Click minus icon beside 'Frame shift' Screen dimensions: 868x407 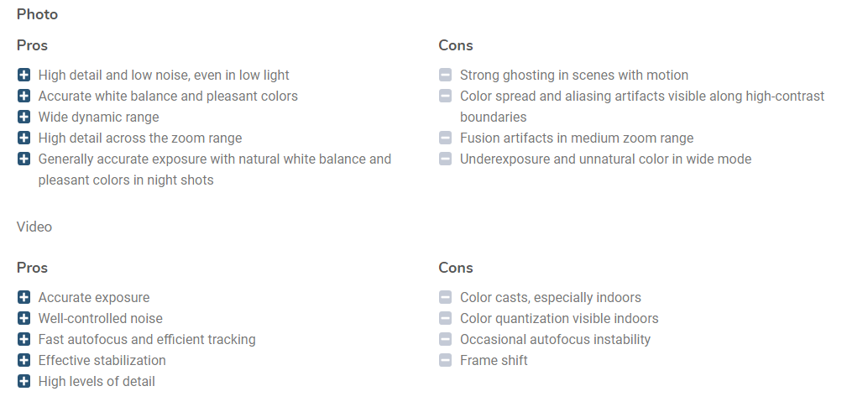coord(446,361)
